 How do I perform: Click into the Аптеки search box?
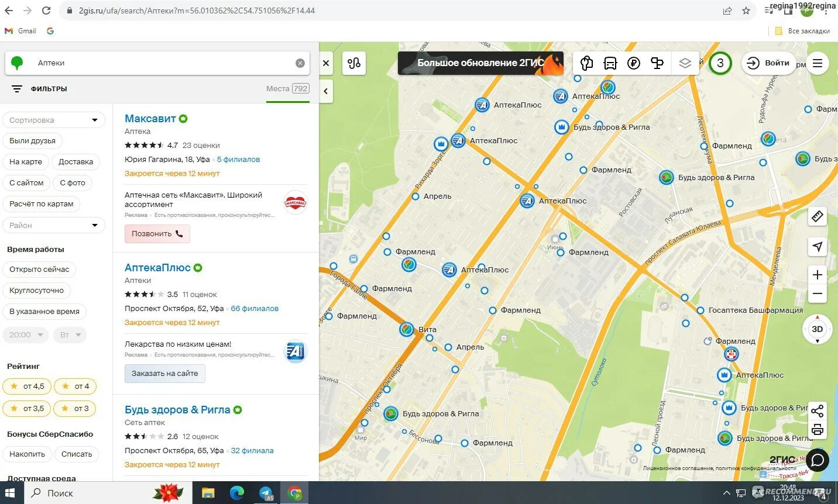pyautogui.click(x=158, y=63)
